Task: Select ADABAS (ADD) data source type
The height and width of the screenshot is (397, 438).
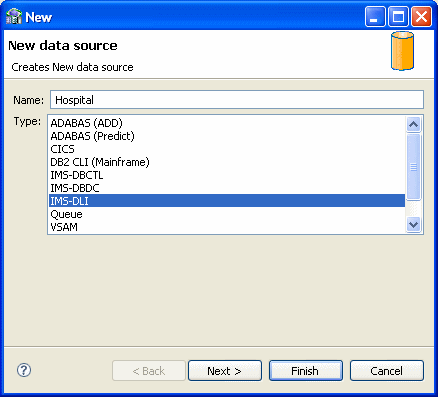Action: (x=227, y=123)
